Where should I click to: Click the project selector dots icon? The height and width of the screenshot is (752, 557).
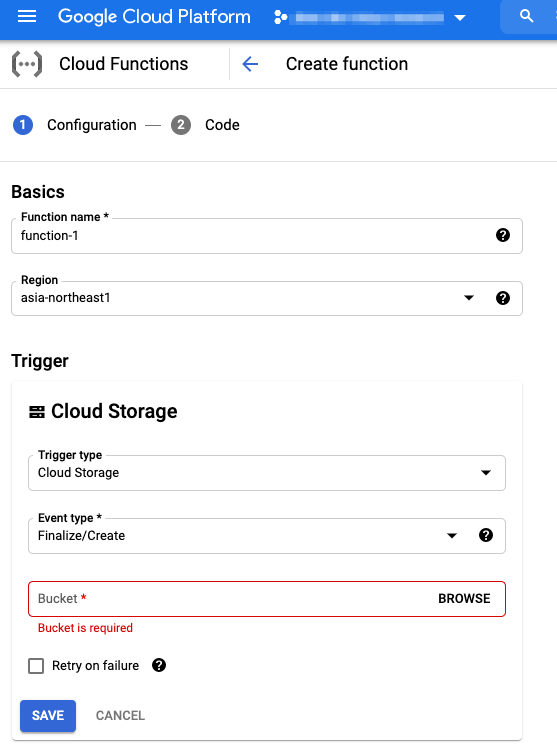280,18
